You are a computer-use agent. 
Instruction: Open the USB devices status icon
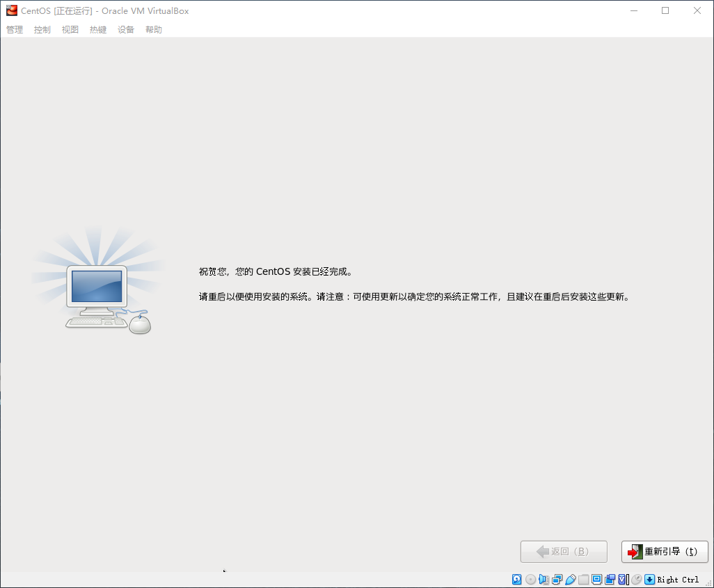[571, 580]
